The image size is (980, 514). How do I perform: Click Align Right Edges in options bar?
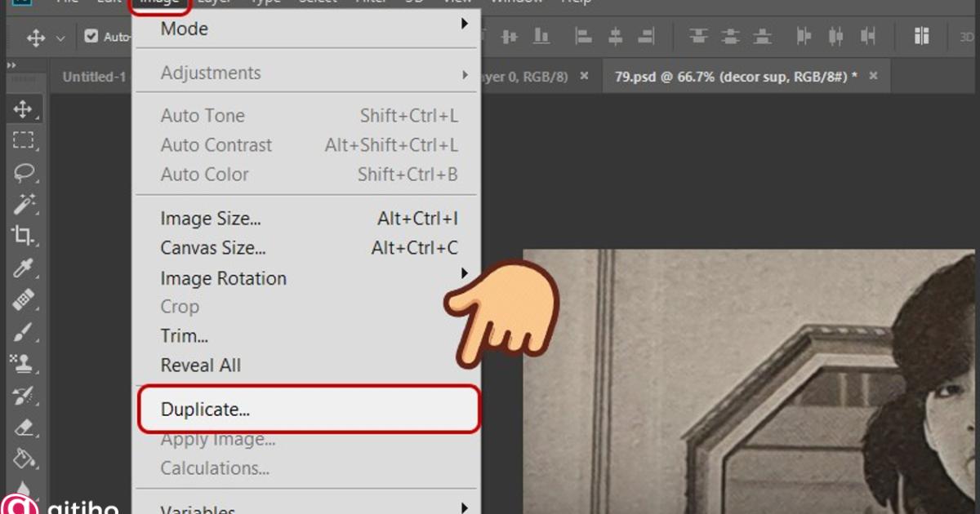[646, 37]
